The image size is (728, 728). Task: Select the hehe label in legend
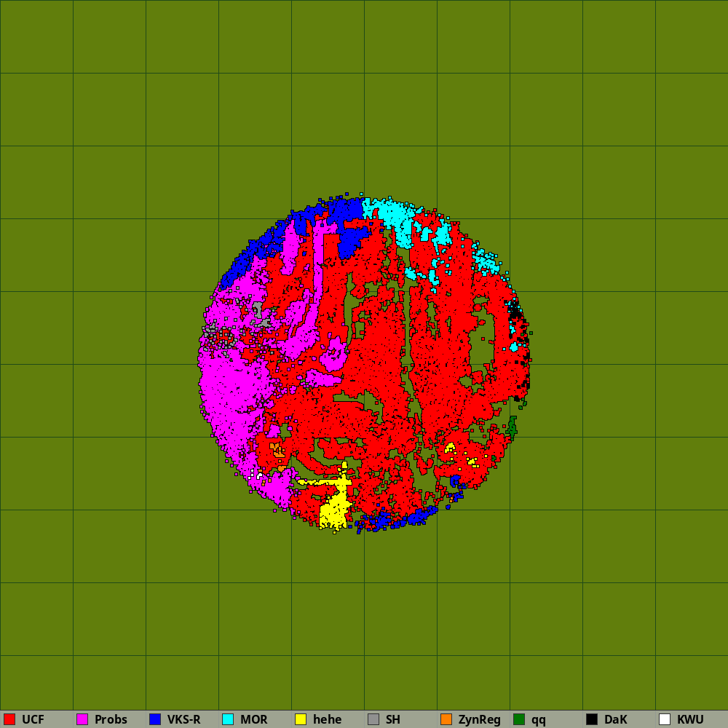[x=328, y=719]
